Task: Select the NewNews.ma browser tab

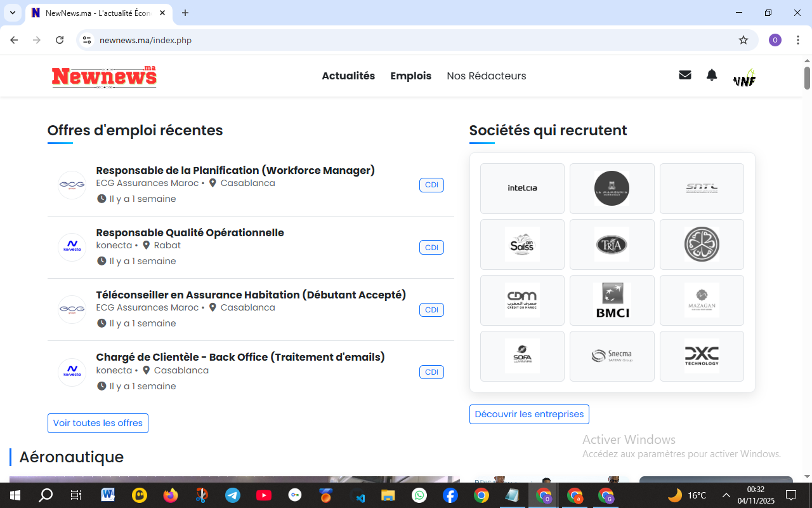Action: (98, 13)
